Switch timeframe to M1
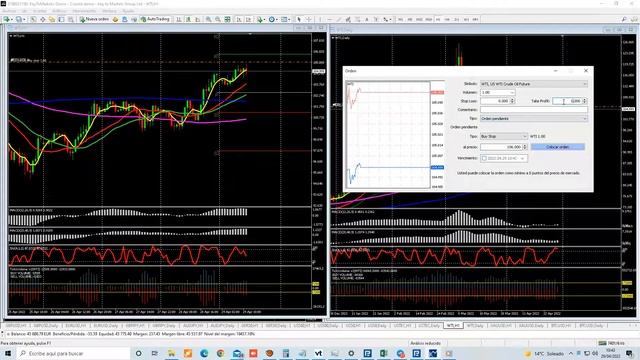This screenshot has width=640, height=360. (x=400, y=19)
